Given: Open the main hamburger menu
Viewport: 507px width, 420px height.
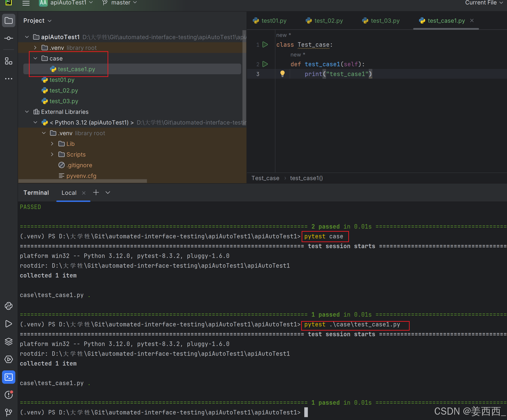Looking at the screenshot, I should [x=26, y=3].
